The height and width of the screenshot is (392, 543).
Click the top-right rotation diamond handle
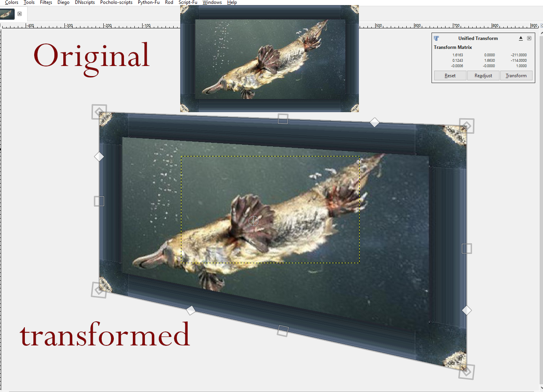[467, 125]
